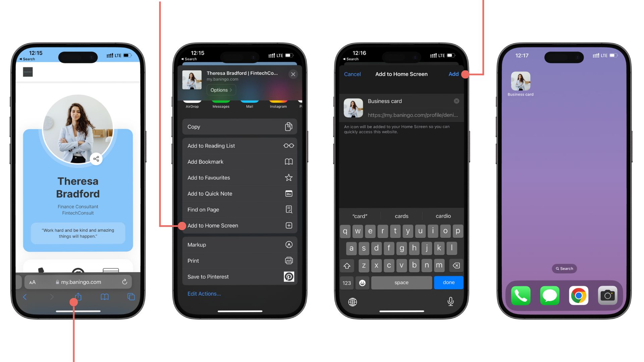This screenshot has height=362, width=644.
Task: Select 'Copy' from the share menu
Action: pyautogui.click(x=239, y=126)
